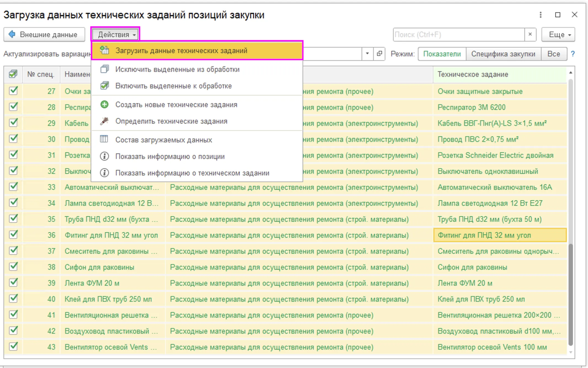Click the Внешние данные button
588x368 pixels.
[x=44, y=34]
